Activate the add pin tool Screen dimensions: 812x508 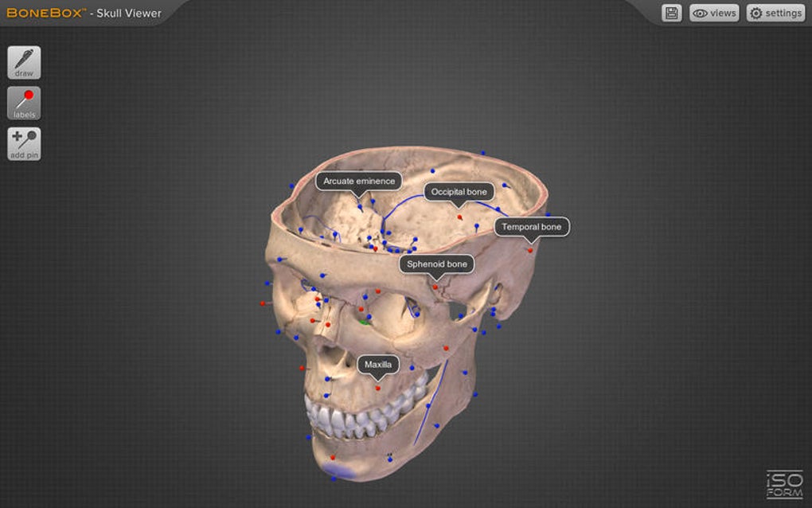(24, 143)
